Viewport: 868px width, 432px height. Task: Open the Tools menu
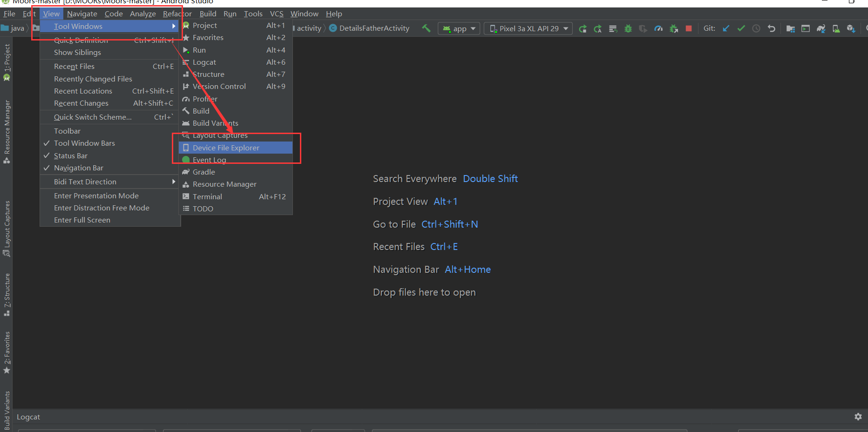pos(253,13)
